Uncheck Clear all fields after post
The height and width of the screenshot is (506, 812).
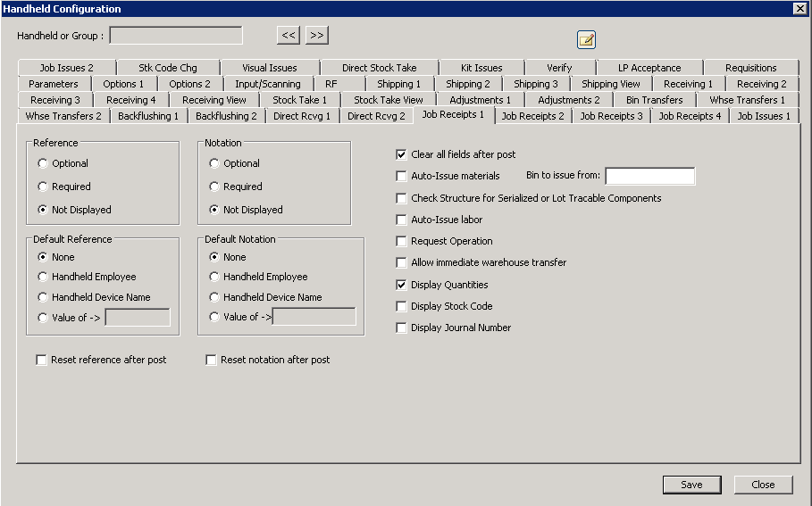coord(401,154)
